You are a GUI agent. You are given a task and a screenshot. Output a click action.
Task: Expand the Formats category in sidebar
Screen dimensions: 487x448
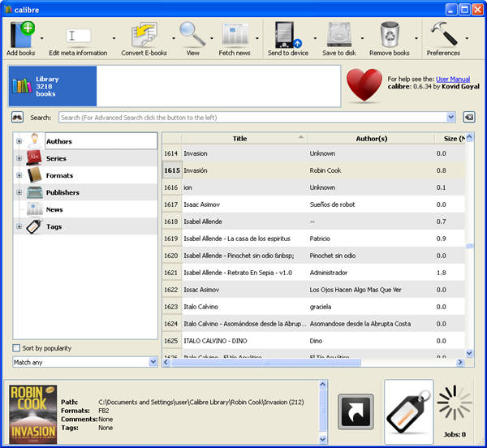coord(19,176)
